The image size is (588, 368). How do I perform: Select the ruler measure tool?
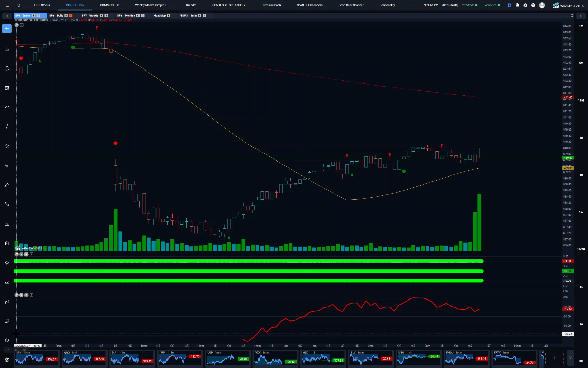(x=7, y=204)
